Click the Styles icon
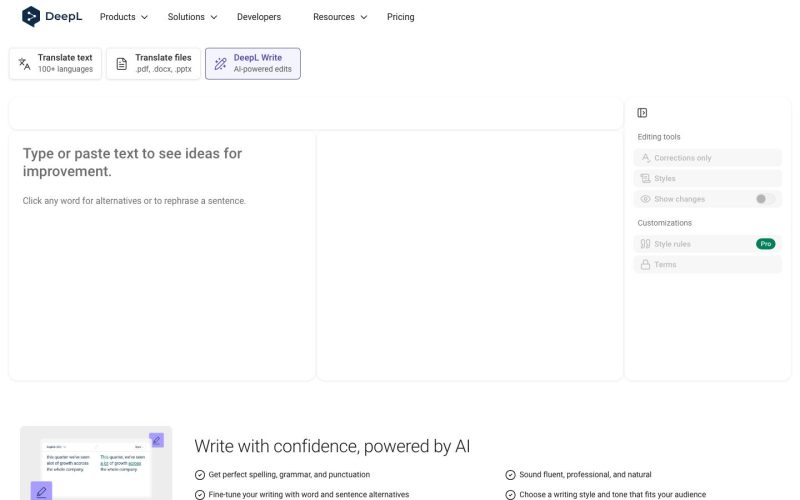The width and height of the screenshot is (800, 500). pyautogui.click(x=645, y=178)
